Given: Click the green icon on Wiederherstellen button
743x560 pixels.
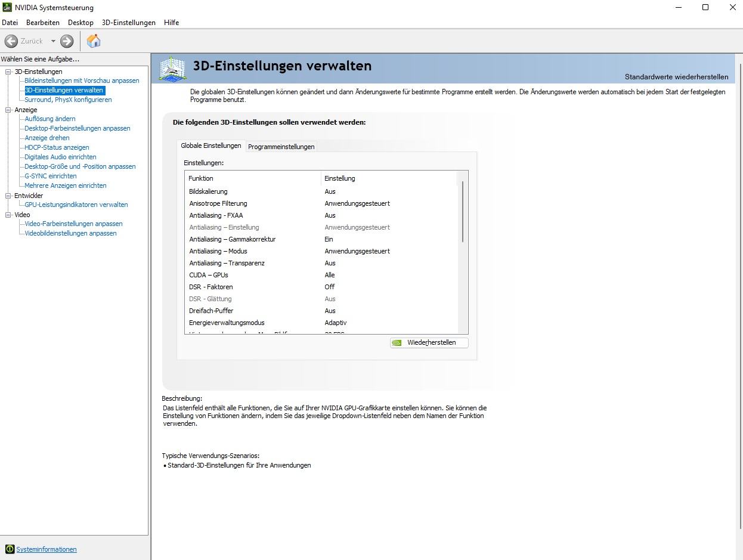Looking at the screenshot, I should (397, 342).
